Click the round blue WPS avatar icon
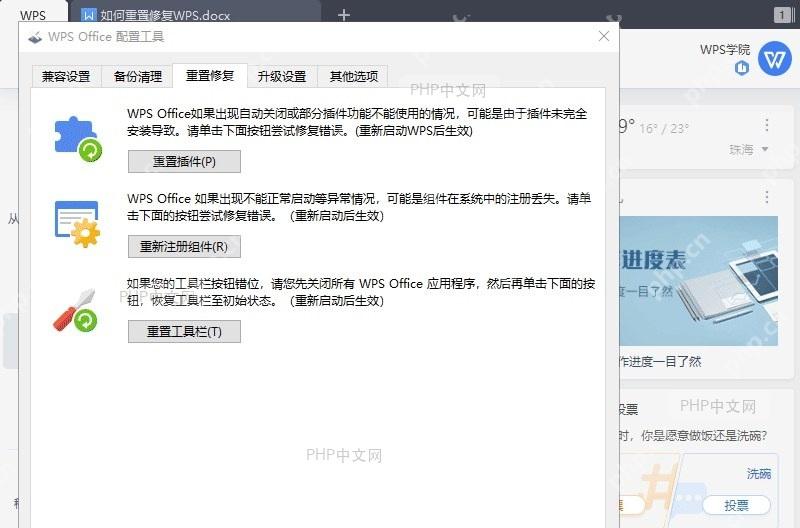Viewport: 800px width, 528px height. coord(774,59)
